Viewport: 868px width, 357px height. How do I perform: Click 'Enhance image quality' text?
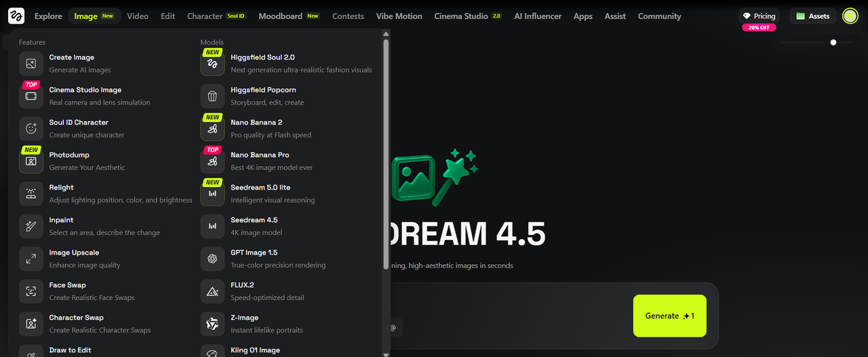(85, 265)
